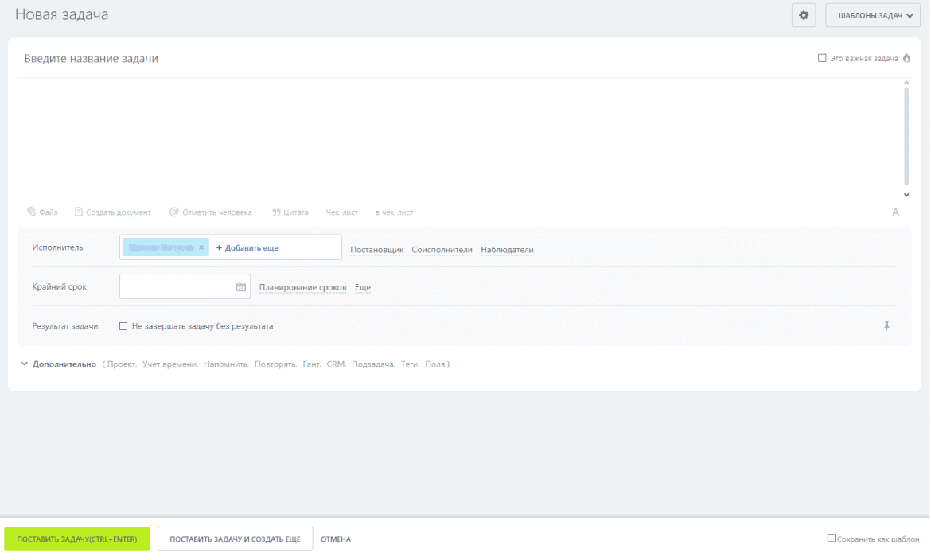931x560 pixels.
Task: Check Сохранить как шаблон checkbox
Action: 832,539
